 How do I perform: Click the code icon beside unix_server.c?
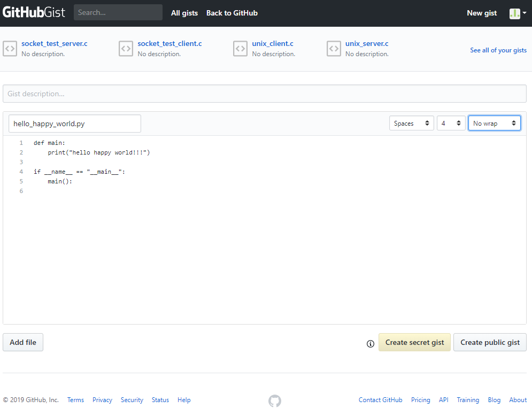coord(334,49)
